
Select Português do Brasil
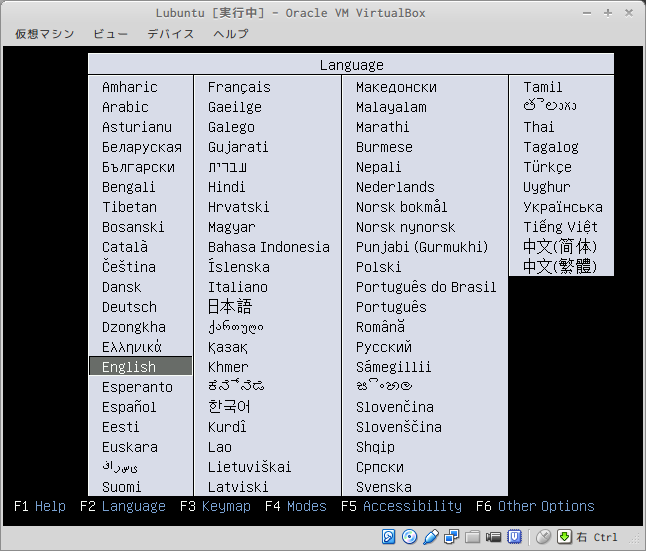(426, 287)
